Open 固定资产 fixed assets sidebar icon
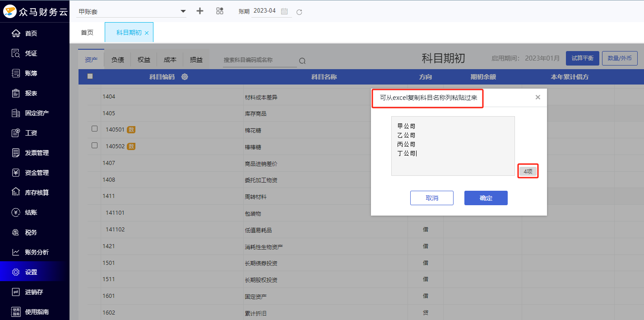 pos(16,113)
